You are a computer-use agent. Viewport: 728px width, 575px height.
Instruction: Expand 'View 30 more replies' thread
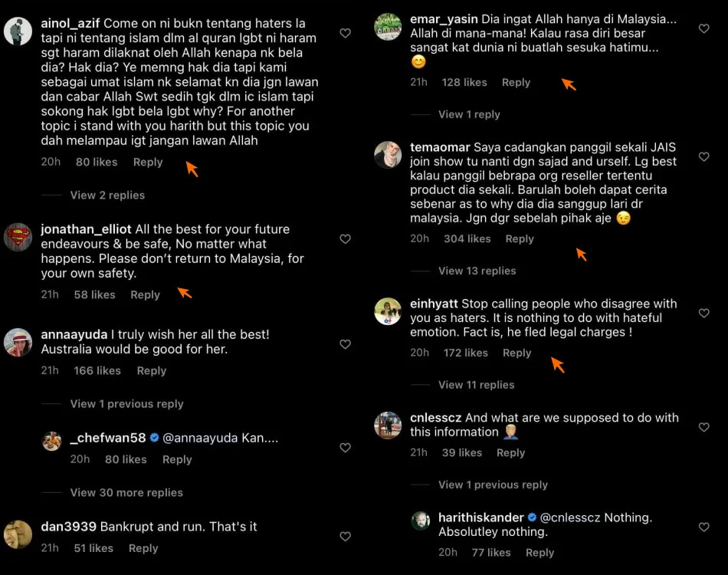[126, 492]
